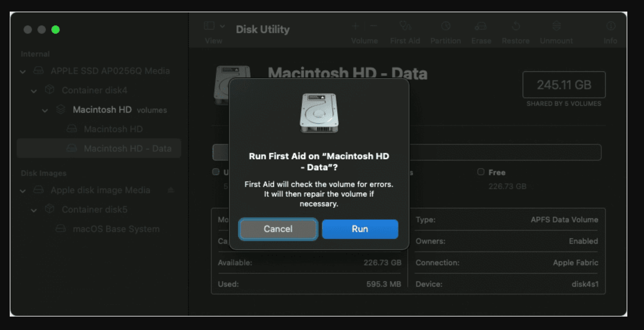Collapse the Macintosh HD volumes group
644x330 pixels.
[45, 110]
